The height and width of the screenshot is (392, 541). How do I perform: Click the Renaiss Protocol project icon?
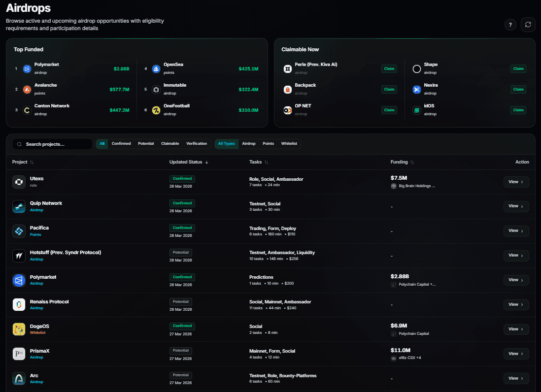[x=19, y=305]
